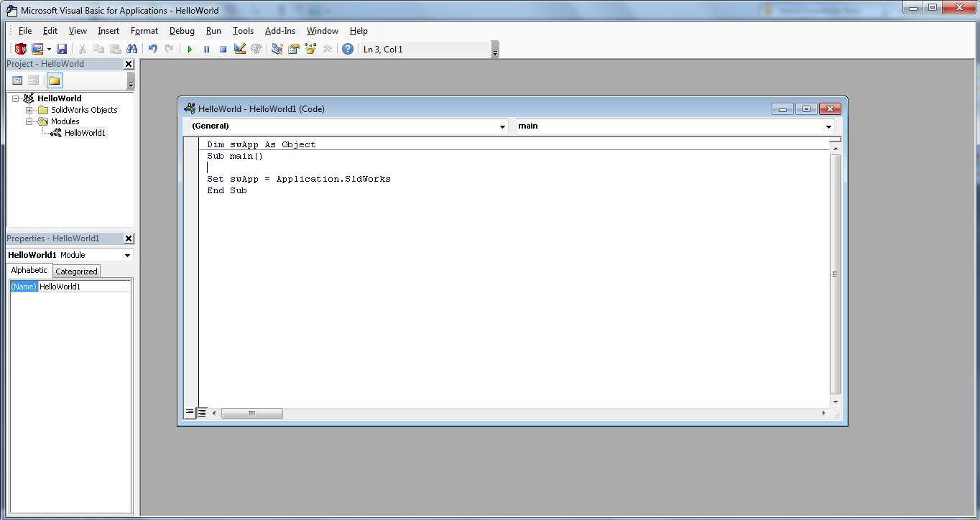Click the View SolidWorks application icon
Screen dimensions: 980x520
coord(20,48)
